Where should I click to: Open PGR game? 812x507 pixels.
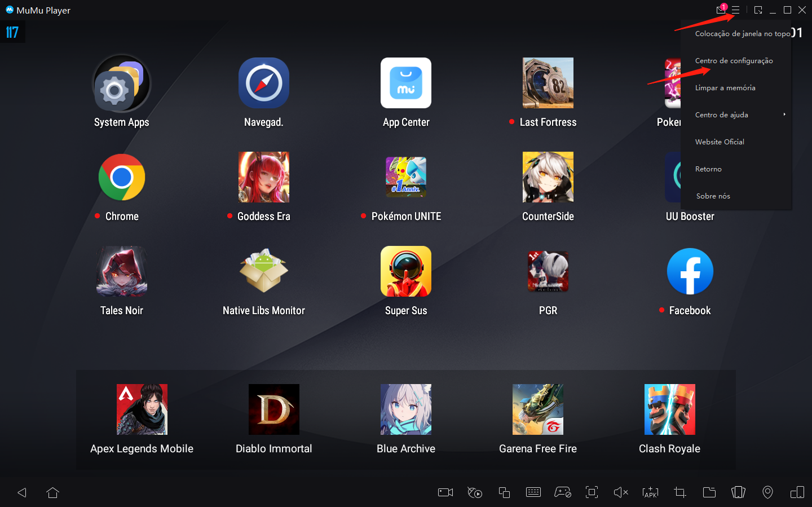[x=548, y=271]
